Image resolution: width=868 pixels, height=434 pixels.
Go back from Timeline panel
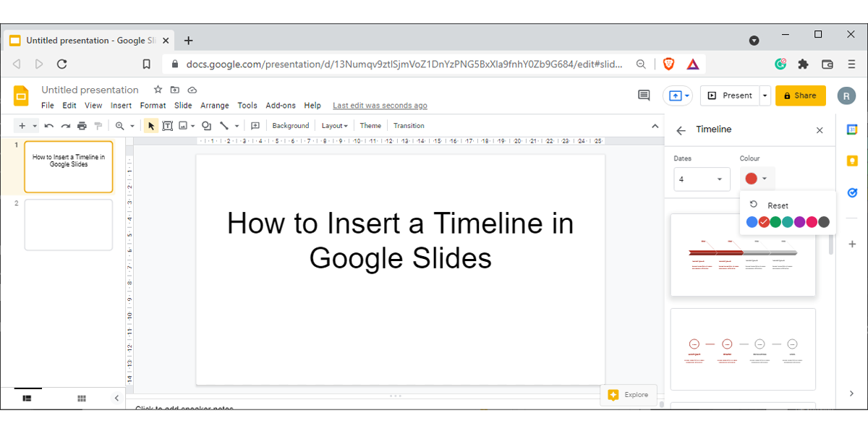(x=681, y=130)
